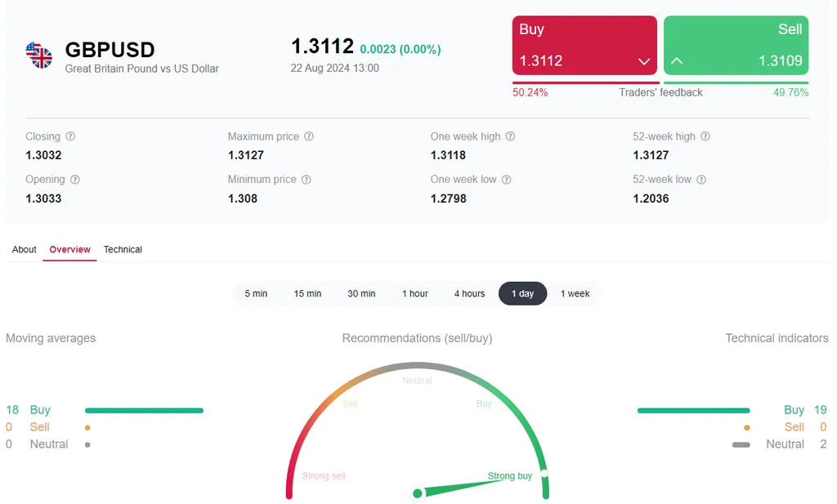Click the Strong buy gauge label
This screenshot has width=837, height=504.
(x=510, y=475)
